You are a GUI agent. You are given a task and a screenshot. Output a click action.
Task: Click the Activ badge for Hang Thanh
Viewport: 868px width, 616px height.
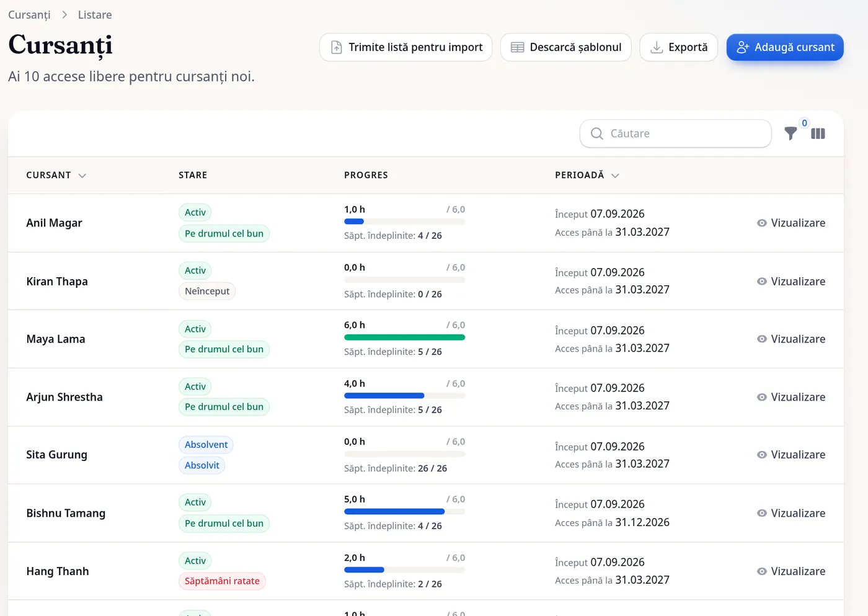195,561
